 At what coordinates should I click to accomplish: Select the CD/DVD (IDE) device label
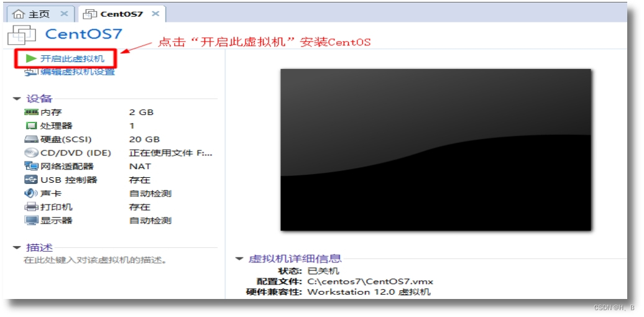tap(76, 153)
